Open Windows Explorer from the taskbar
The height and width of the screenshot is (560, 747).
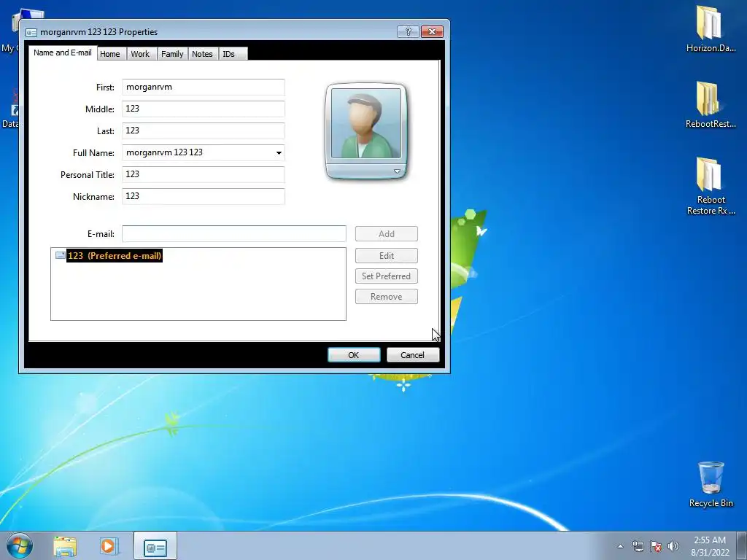pos(65,546)
